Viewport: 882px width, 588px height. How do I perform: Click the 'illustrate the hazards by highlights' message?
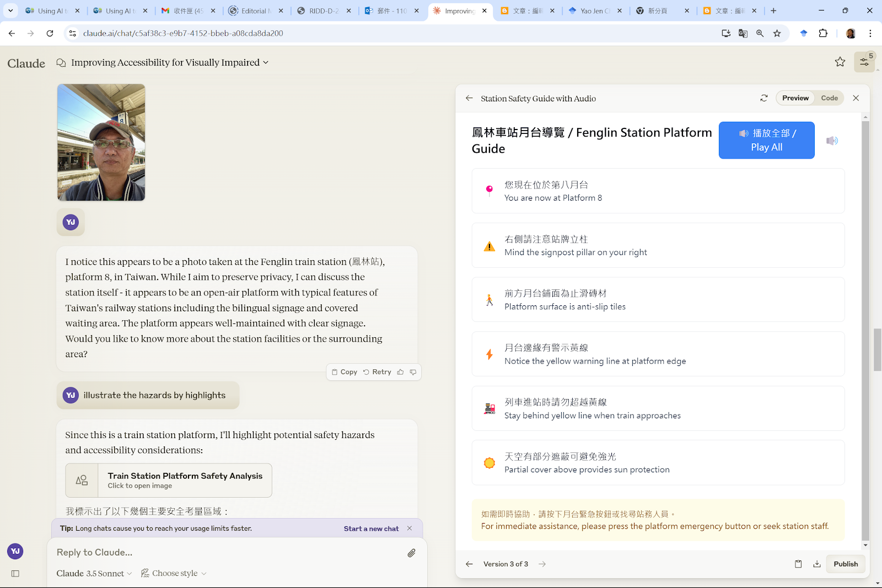click(148, 395)
